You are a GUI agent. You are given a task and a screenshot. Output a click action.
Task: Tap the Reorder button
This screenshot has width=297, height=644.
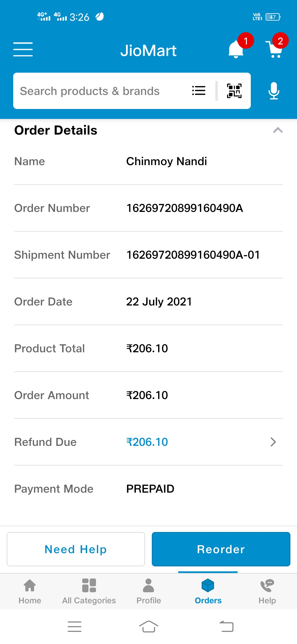221,549
